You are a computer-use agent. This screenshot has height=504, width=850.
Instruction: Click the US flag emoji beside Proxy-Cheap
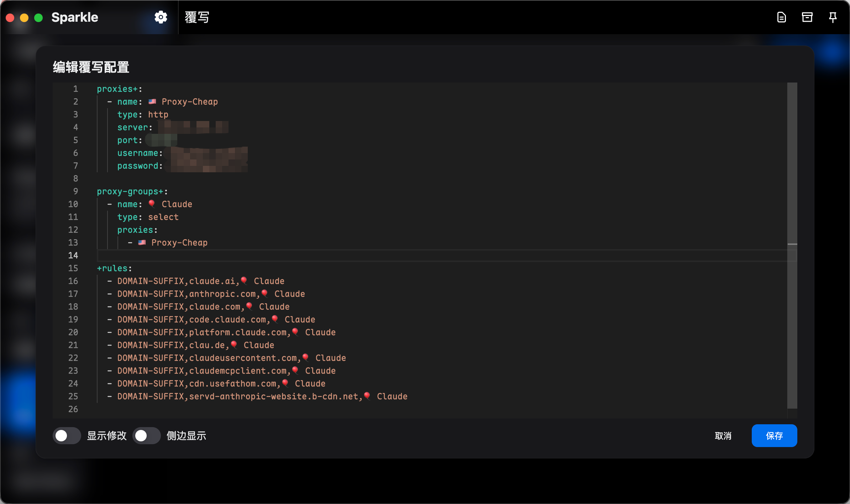[152, 101]
